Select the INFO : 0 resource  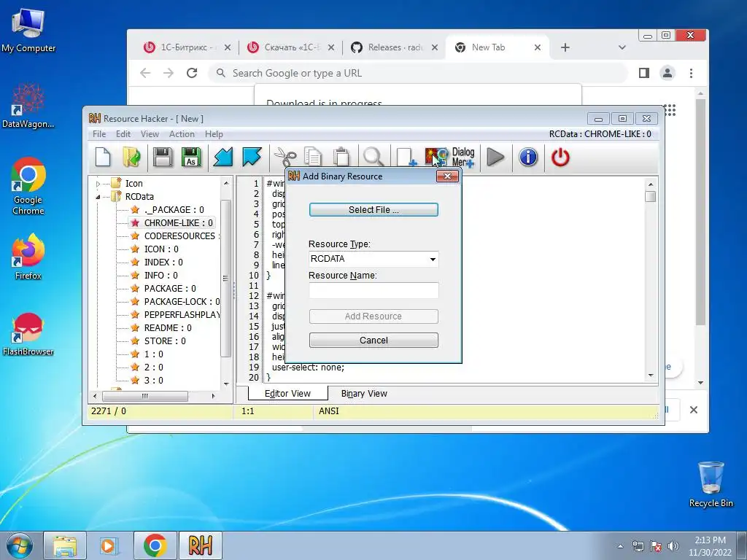point(161,276)
